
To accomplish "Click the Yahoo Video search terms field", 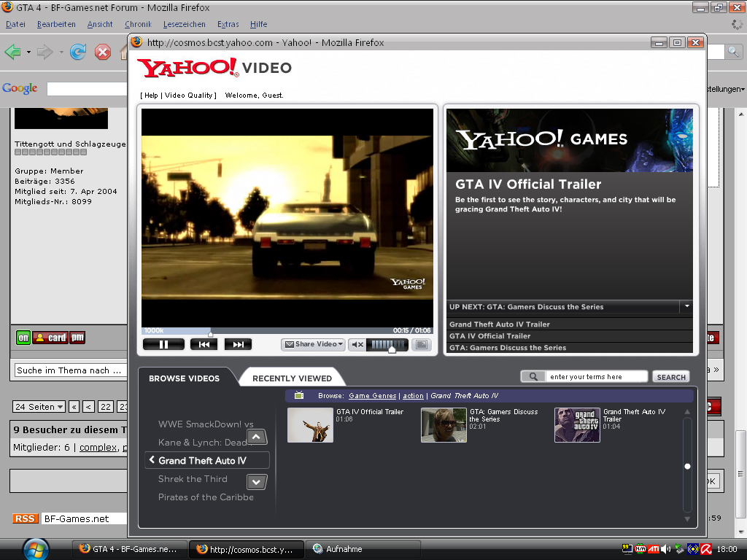I will click(597, 377).
